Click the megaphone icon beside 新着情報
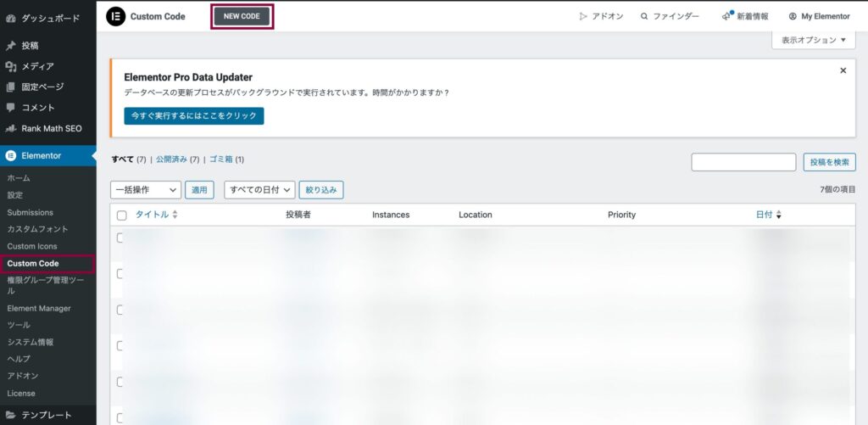The image size is (868, 425). tap(726, 16)
